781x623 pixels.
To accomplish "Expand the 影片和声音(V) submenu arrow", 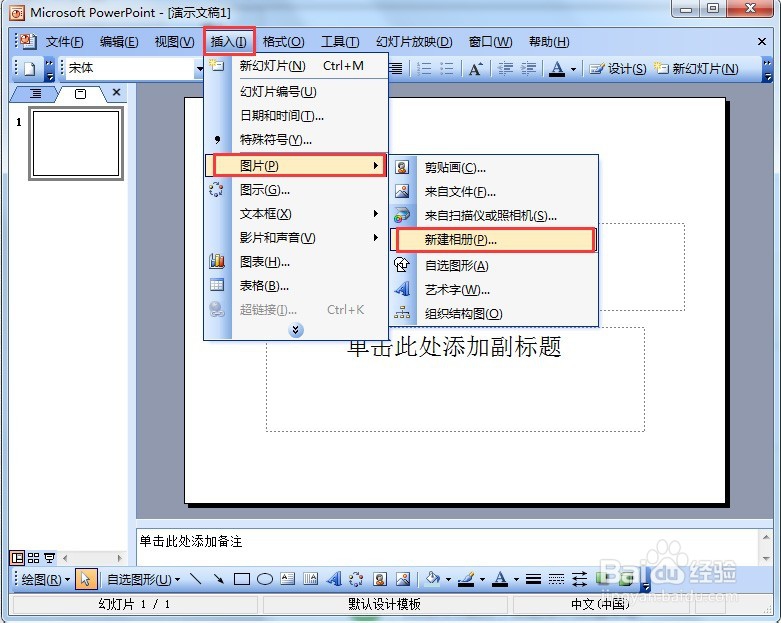I will 376,238.
